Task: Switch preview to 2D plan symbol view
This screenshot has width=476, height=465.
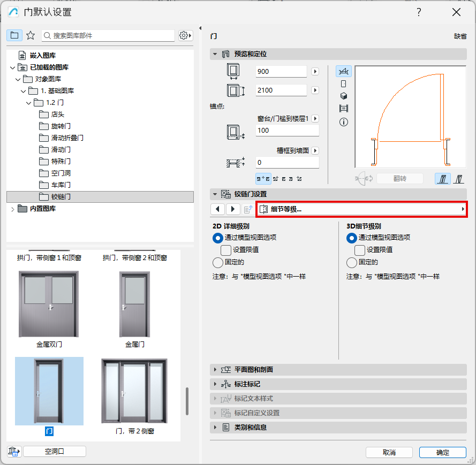Action: coord(343,71)
